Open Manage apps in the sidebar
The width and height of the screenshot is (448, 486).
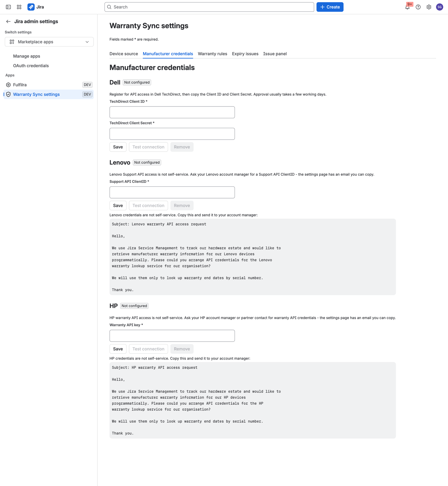[x=27, y=56]
